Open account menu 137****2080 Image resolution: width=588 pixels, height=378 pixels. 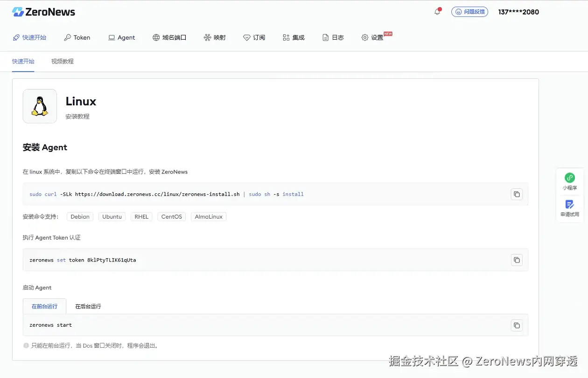click(x=518, y=12)
